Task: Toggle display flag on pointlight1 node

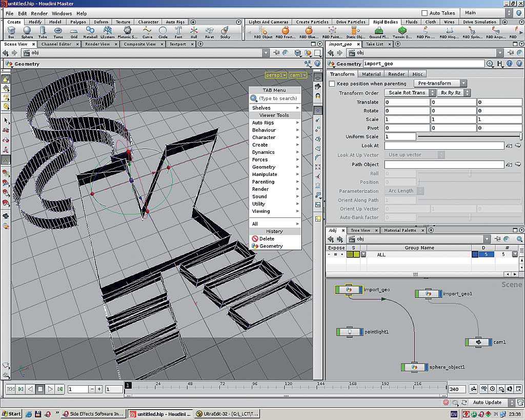Action: click(361, 332)
